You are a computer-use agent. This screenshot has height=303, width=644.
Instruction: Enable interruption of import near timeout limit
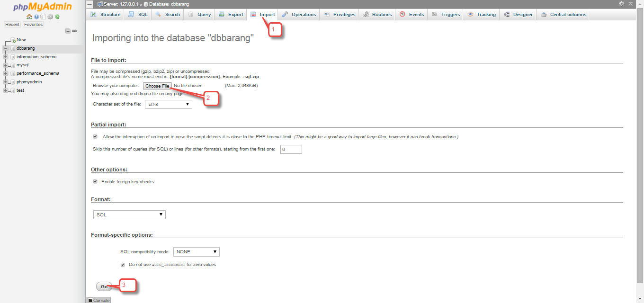[x=95, y=136]
